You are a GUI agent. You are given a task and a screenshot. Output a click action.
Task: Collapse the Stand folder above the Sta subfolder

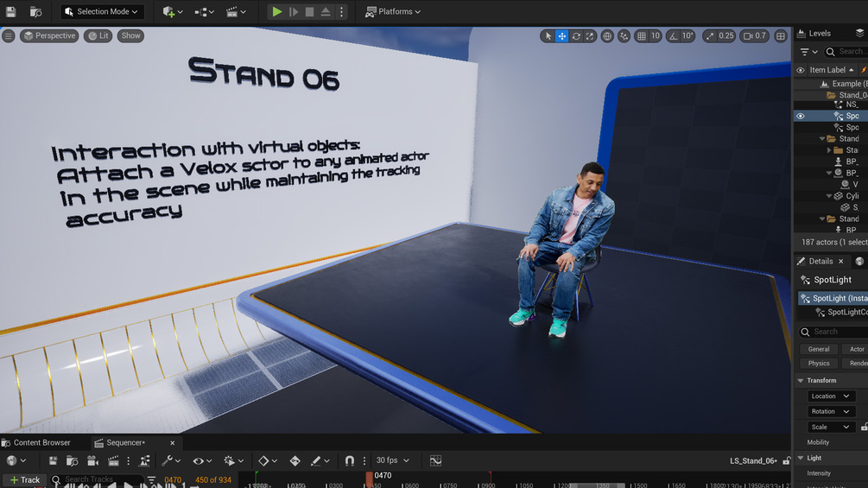(822, 139)
